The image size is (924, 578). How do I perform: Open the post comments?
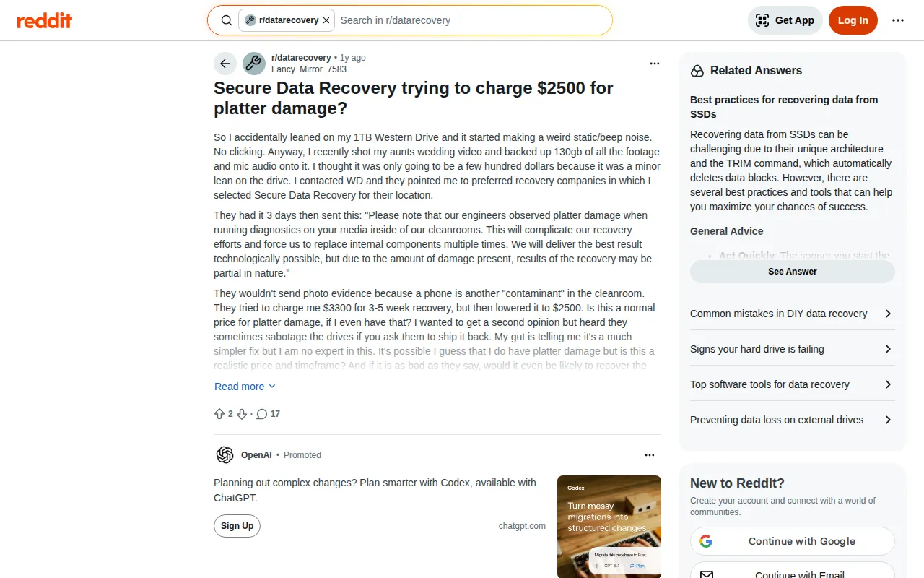pos(268,414)
